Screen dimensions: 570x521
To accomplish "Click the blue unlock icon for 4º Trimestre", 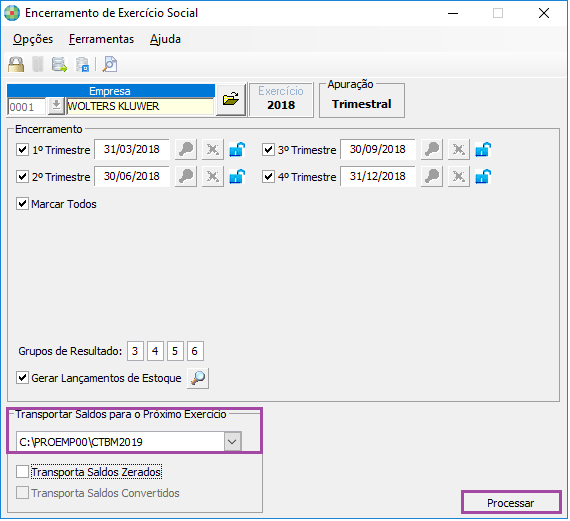I will 483,177.
